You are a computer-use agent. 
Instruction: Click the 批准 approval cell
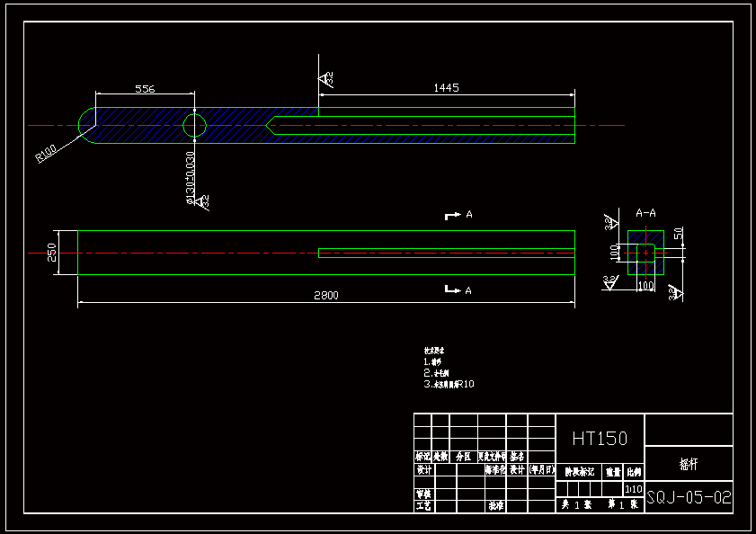click(x=496, y=505)
